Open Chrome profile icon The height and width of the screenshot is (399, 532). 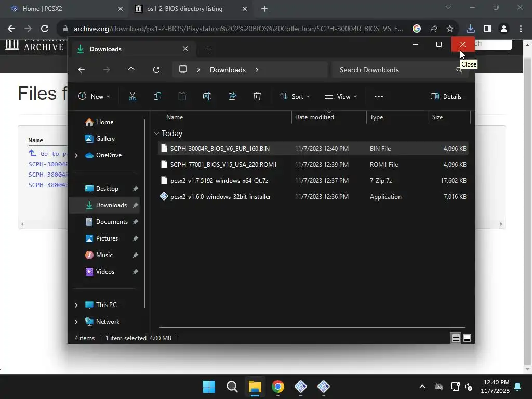pyautogui.click(x=504, y=29)
